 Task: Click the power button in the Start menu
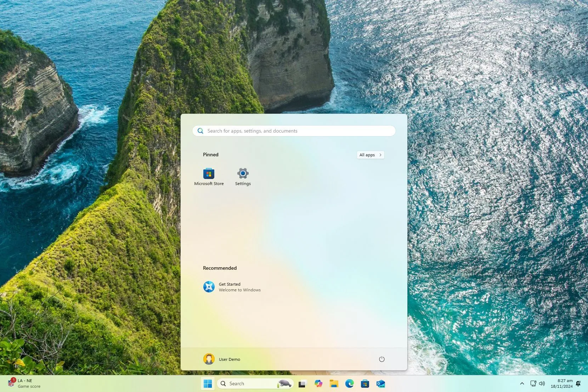coord(381,359)
